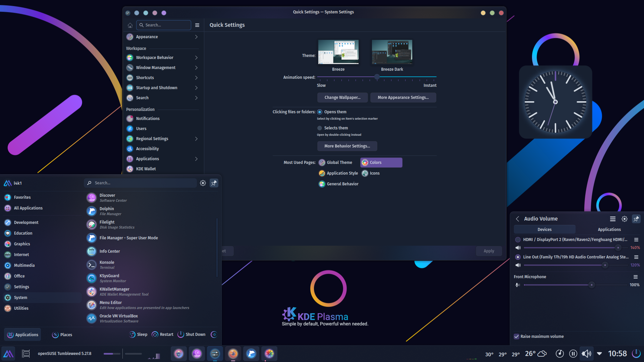Open the Multimedia category
644x362 pixels.
[42, 265]
